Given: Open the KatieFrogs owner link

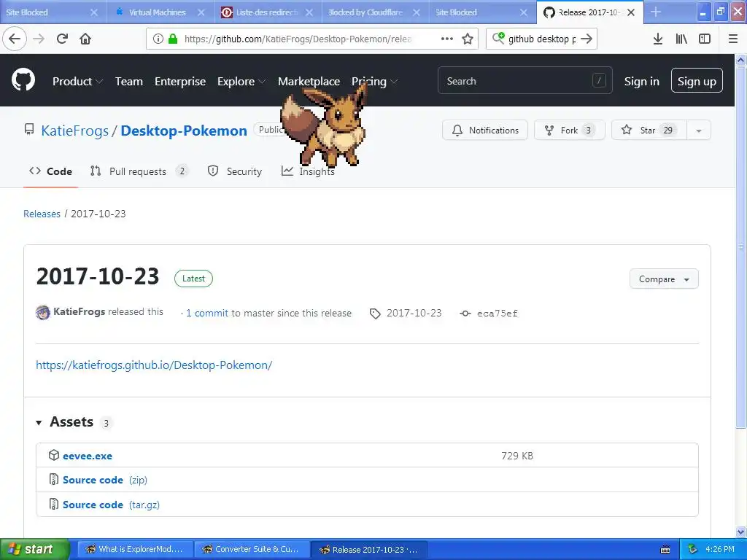Looking at the screenshot, I should pos(75,131).
